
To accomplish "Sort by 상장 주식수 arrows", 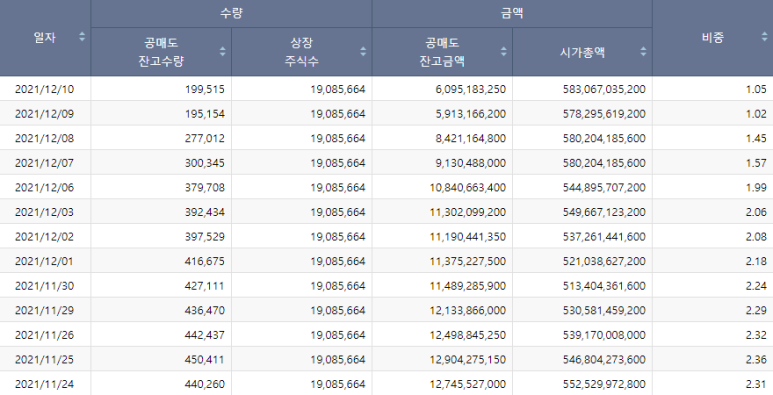I will (363, 51).
